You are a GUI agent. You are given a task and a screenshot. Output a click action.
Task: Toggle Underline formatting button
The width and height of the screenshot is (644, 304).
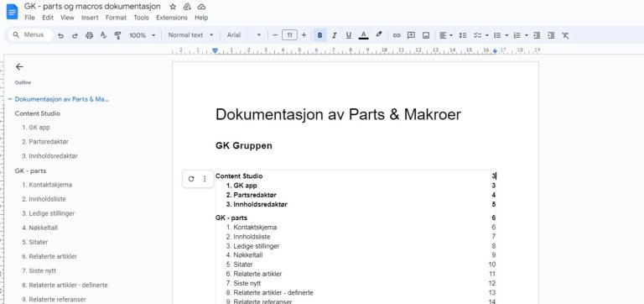click(x=348, y=35)
